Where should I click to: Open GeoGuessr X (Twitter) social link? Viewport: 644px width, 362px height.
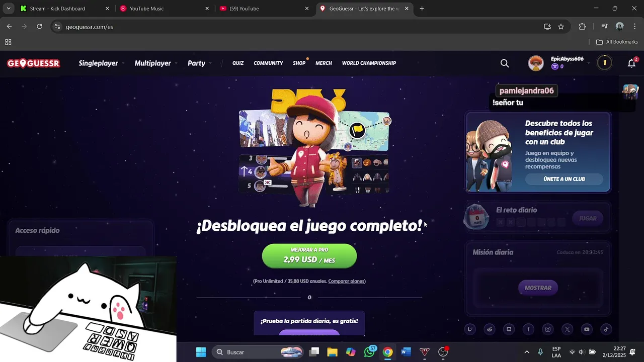[568, 329]
